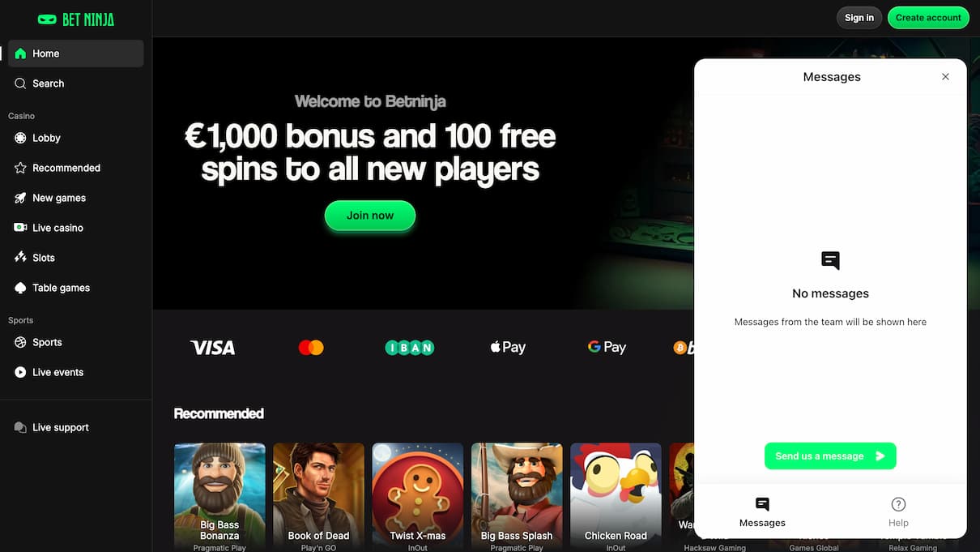Click the Bet Ninja logo

pos(76,19)
